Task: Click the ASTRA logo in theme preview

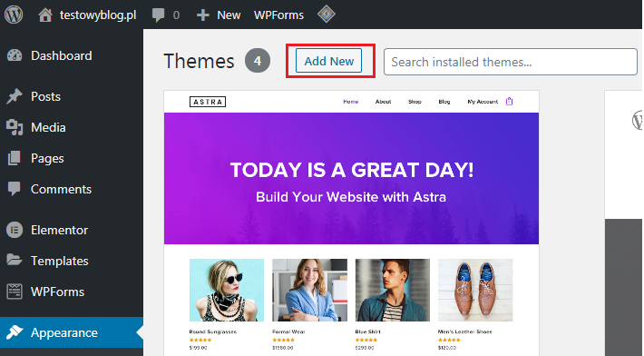Action: (208, 102)
